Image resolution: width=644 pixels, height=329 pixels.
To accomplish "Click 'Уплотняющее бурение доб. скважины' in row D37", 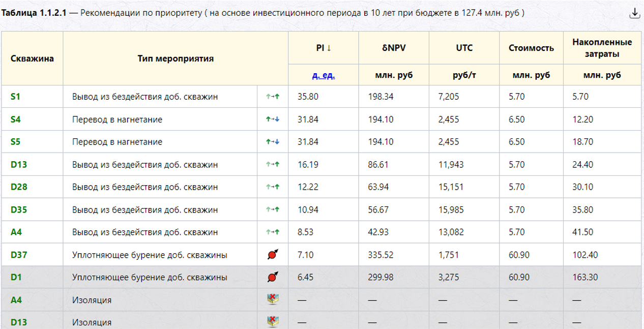I will click(150, 255).
